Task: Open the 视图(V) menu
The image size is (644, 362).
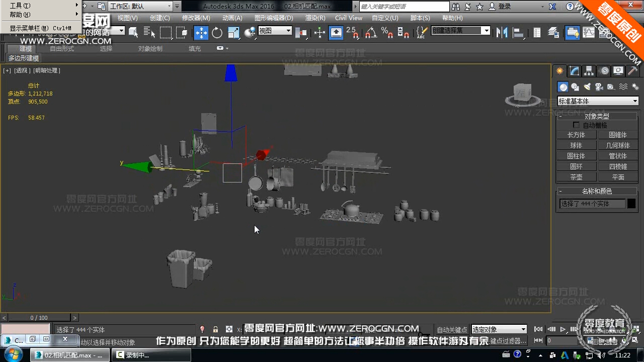Action: tap(127, 18)
